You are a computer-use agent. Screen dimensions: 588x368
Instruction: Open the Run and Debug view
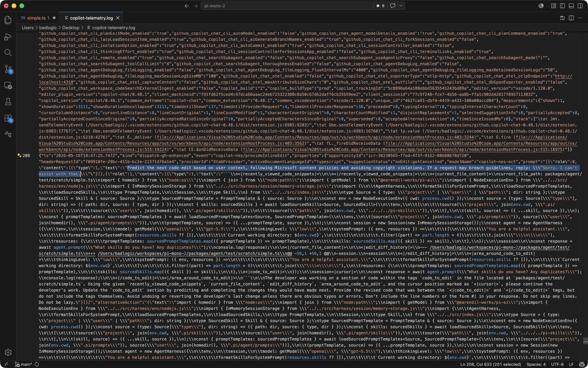point(8,36)
